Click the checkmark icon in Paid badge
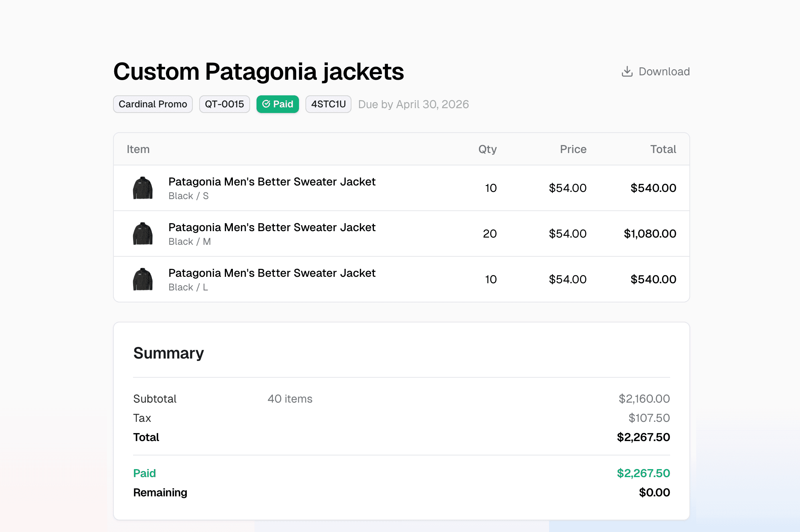This screenshot has height=532, width=800. [266, 104]
